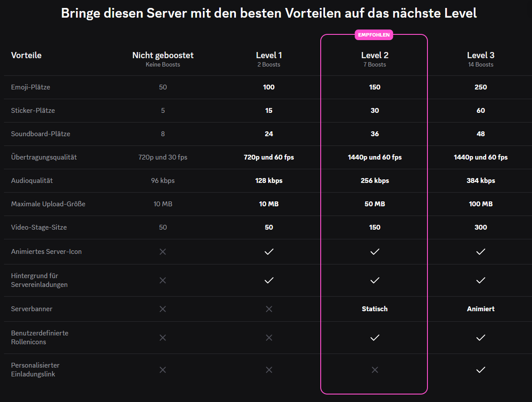
Task: Click the Level 1 cross for Benutzerdefinierte Rollenicons
Action: (269, 338)
